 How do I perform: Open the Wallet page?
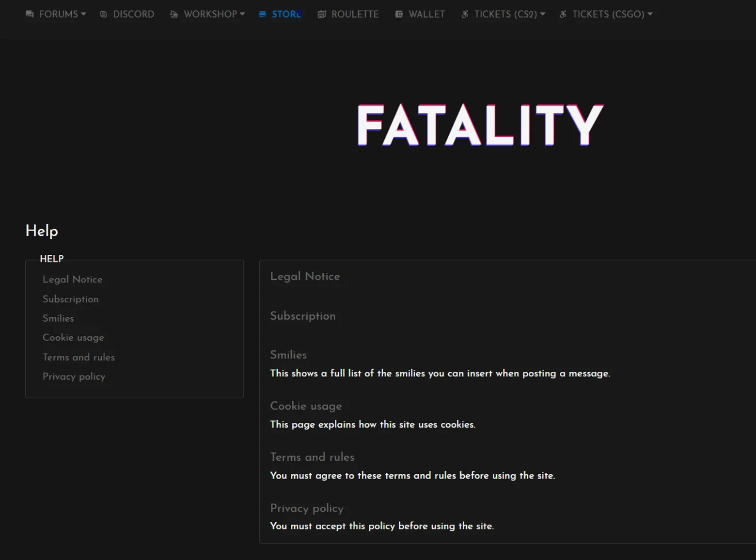[427, 15]
